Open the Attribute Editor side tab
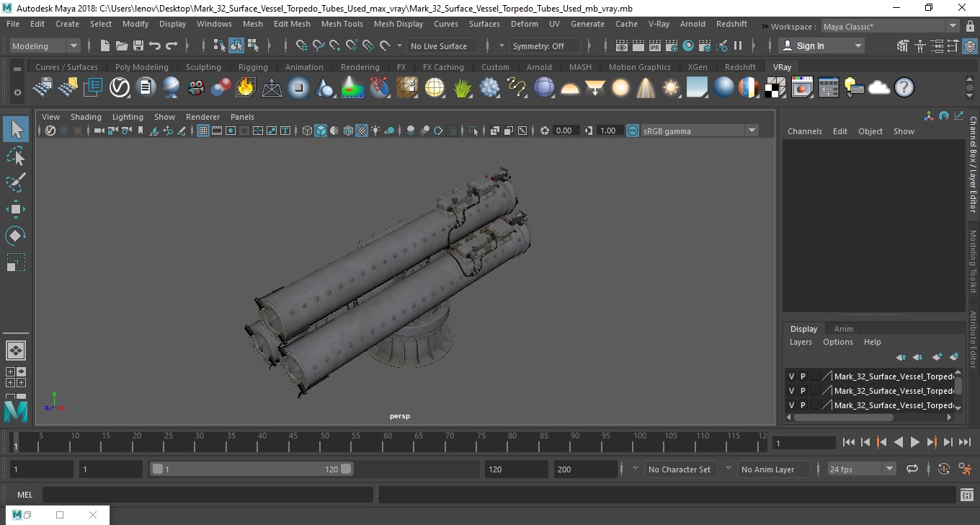Viewport: 980px width, 525px height. tap(973, 340)
